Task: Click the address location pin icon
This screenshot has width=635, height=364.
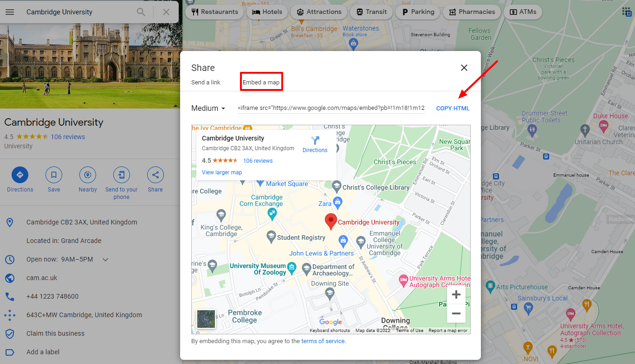Action: tap(10, 222)
